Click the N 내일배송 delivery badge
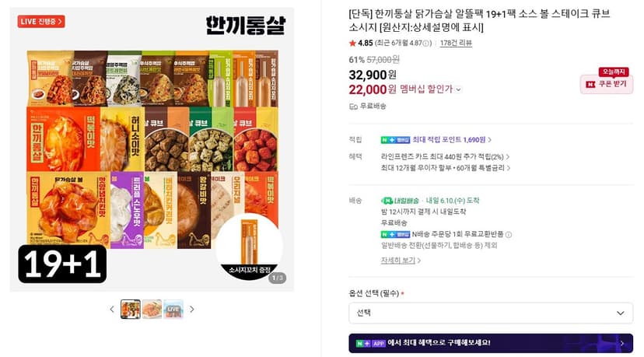 400,201
